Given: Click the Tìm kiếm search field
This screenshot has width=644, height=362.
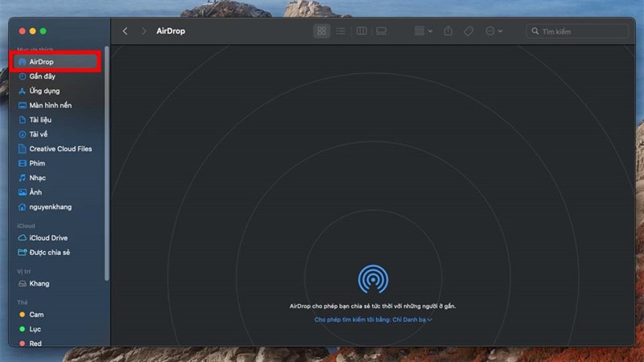Looking at the screenshot, I should pos(577,31).
